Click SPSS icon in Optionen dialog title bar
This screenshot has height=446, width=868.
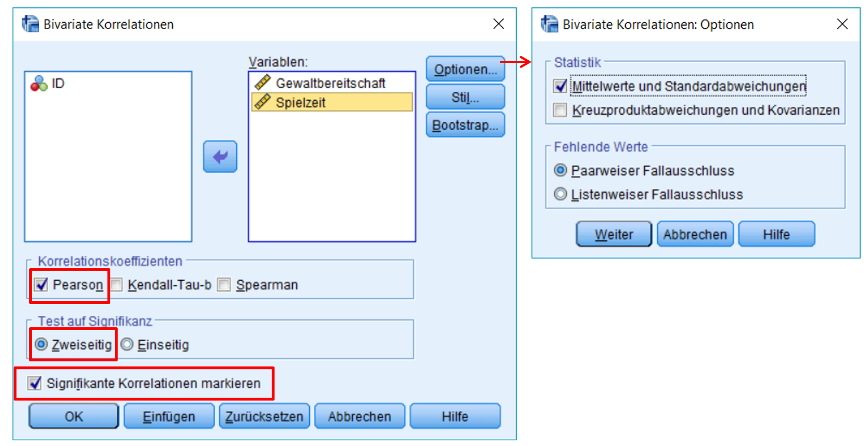[x=549, y=24]
